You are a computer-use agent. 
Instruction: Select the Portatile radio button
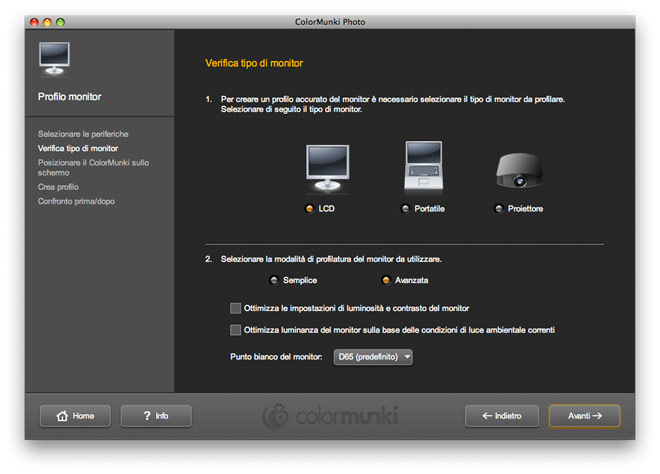(x=405, y=208)
